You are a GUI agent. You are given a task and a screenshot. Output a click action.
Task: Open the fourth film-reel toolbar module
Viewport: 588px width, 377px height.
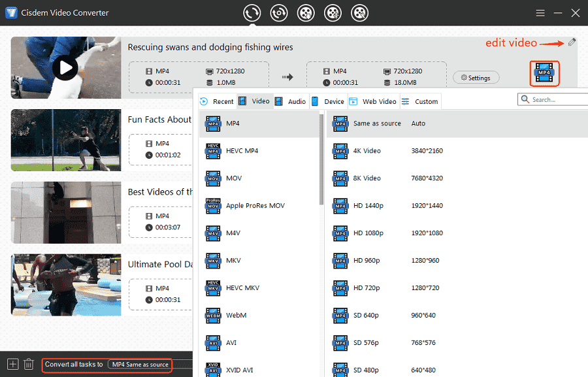pos(333,13)
